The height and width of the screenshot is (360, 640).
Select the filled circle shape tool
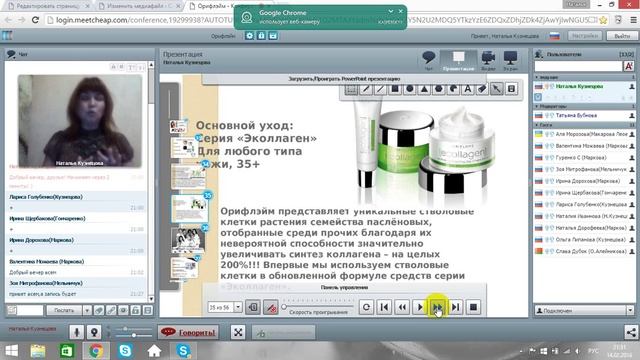pyautogui.click(x=410, y=89)
